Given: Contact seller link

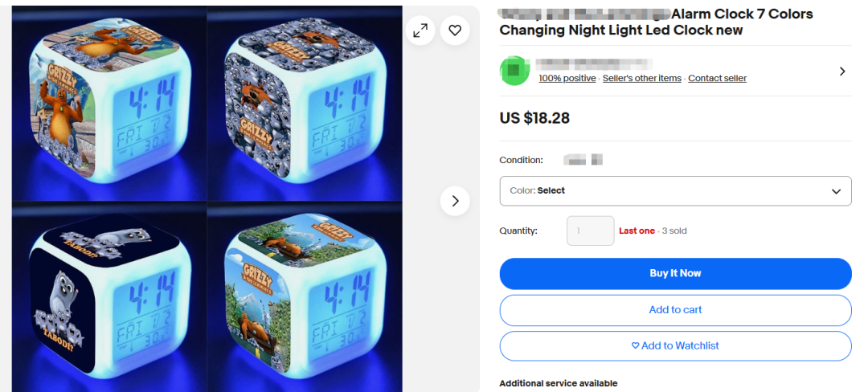Looking at the screenshot, I should point(718,79).
